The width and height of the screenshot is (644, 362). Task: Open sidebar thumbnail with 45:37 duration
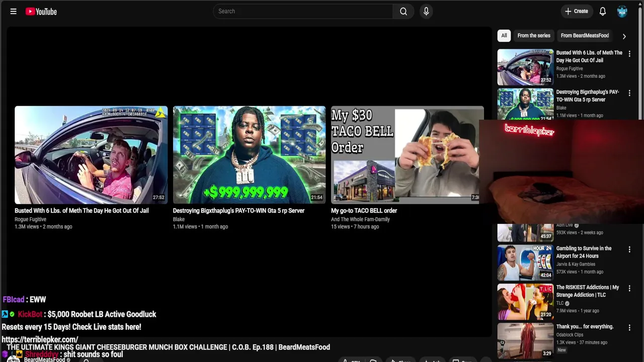[x=525, y=232]
